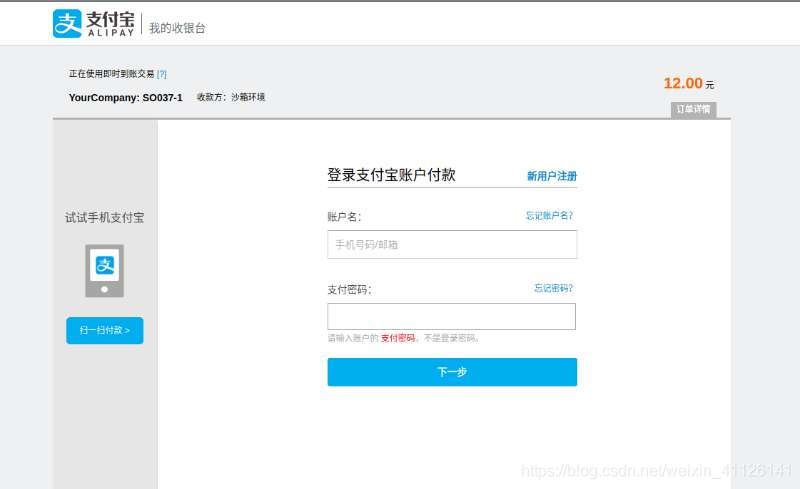The width and height of the screenshot is (800, 489).
Task: Click the 新用户注册 new user registration link
Action: click(x=552, y=176)
